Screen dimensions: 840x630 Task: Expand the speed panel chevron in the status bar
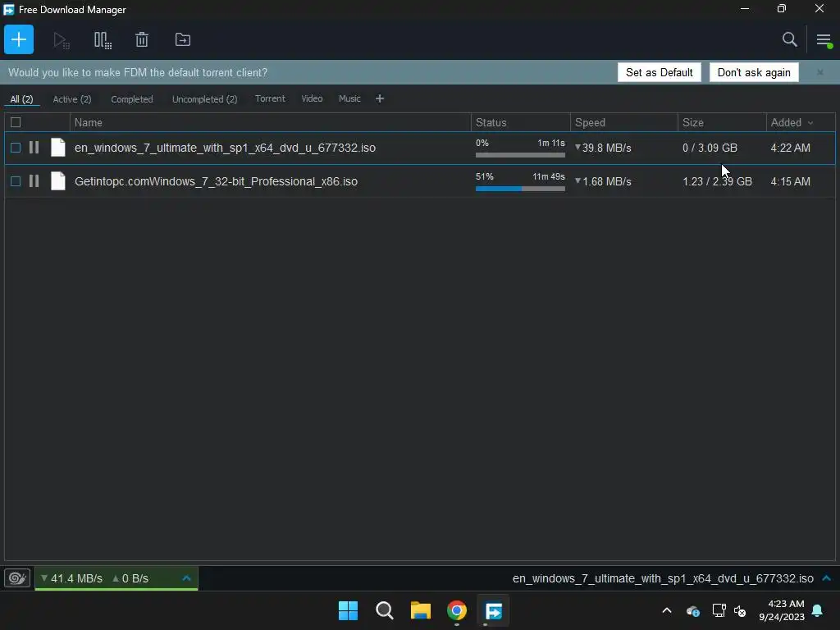186,578
